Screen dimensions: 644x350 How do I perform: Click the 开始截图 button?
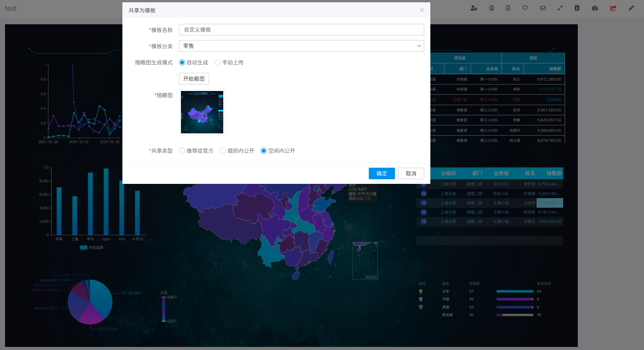pos(194,79)
